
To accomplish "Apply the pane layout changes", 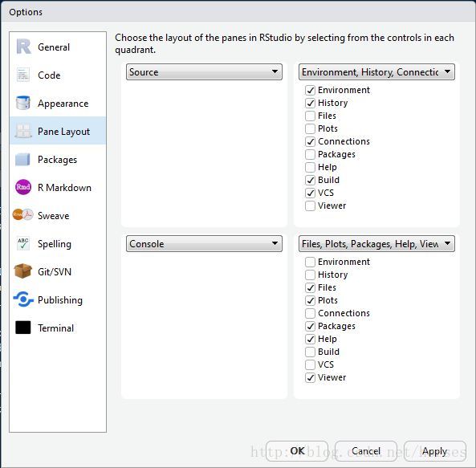I will [435, 451].
